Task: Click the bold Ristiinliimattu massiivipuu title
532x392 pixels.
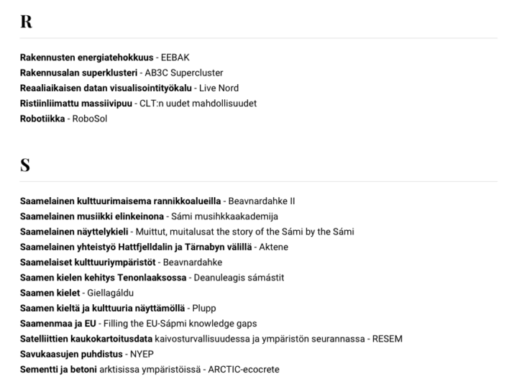Action: click(x=76, y=104)
